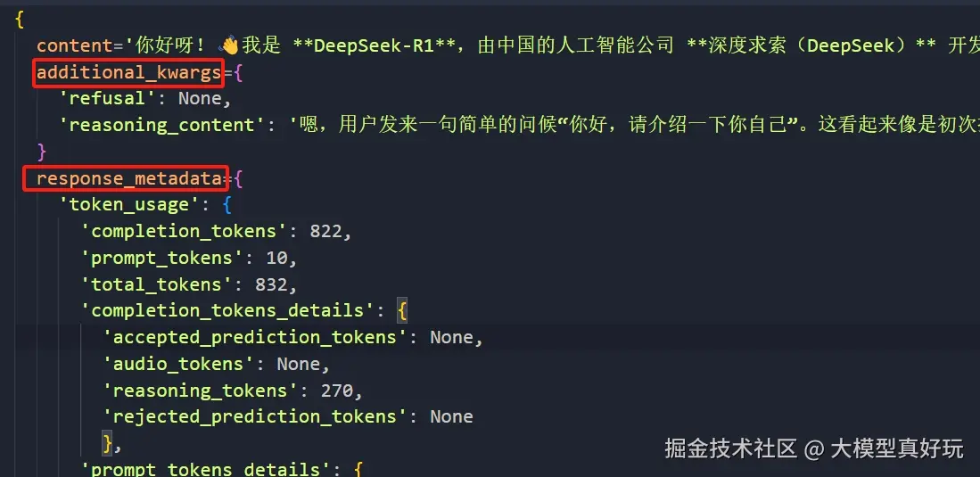
Task: Click the brace after completion_tokens_details
Action: point(402,311)
